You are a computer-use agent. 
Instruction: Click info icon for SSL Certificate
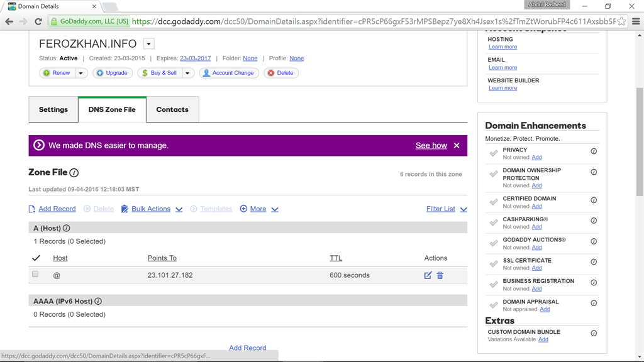coord(594,262)
